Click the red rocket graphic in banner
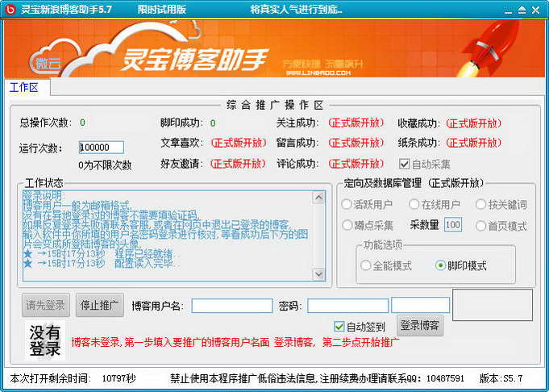 click(487, 48)
